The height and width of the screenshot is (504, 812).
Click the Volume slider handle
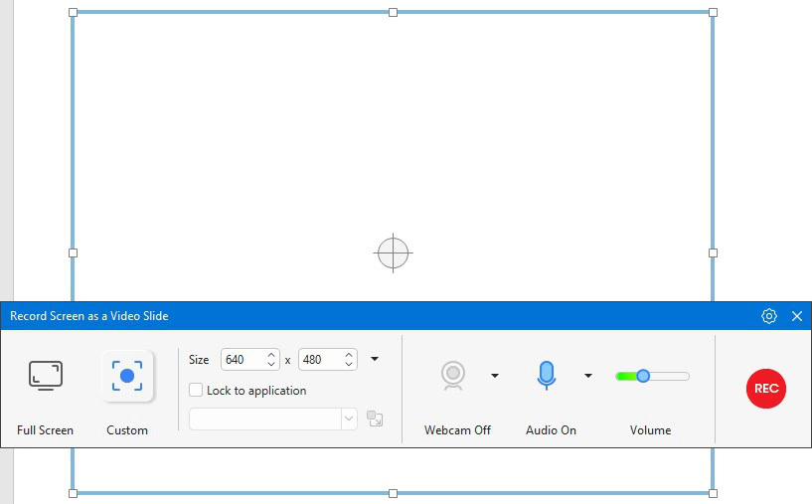coord(643,376)
